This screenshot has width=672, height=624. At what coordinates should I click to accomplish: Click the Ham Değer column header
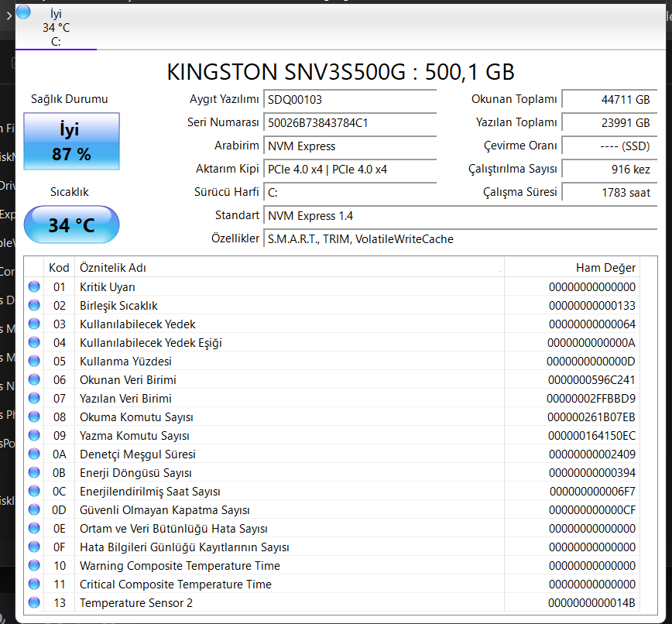572,267
